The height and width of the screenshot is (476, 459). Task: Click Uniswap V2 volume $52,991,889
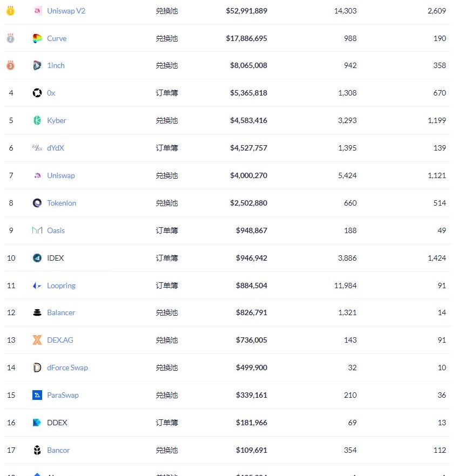point(246,11)
